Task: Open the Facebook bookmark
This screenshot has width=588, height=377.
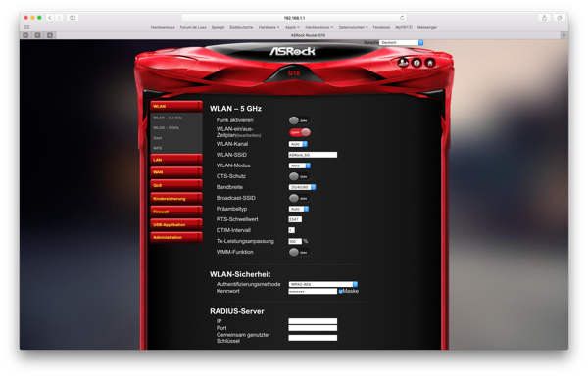Action: point(381,27)
